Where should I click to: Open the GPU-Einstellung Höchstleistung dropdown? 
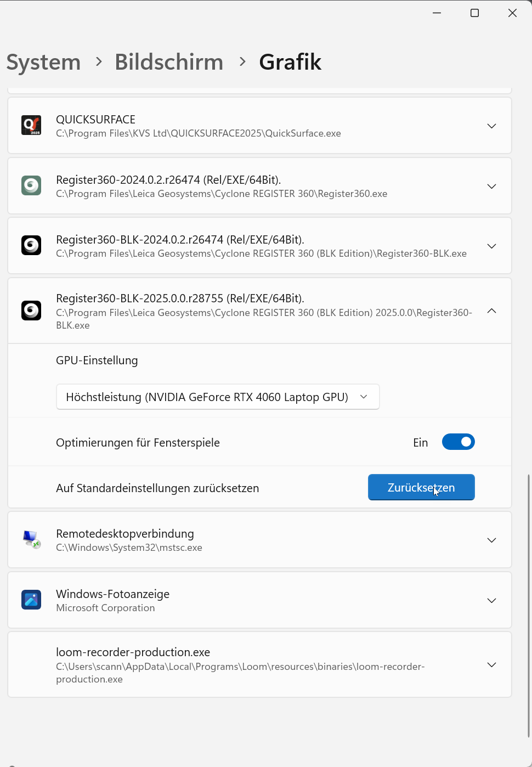click(x=218, y=397)
